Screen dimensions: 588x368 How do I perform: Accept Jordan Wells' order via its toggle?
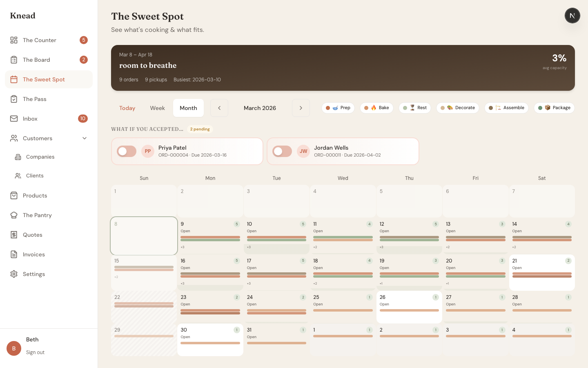(x=282, y=151)
